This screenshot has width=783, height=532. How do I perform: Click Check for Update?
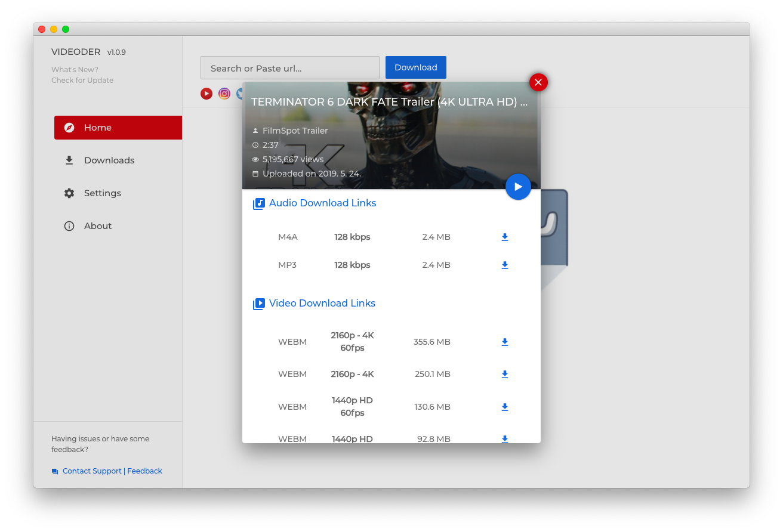(x=82, y=81)
